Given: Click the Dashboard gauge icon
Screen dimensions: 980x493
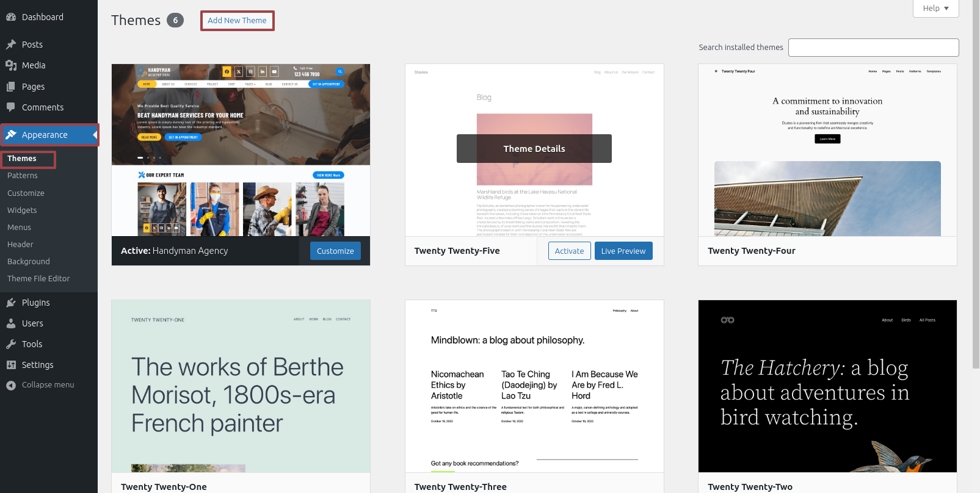Looking at the screenshot, I should [11, 17].
